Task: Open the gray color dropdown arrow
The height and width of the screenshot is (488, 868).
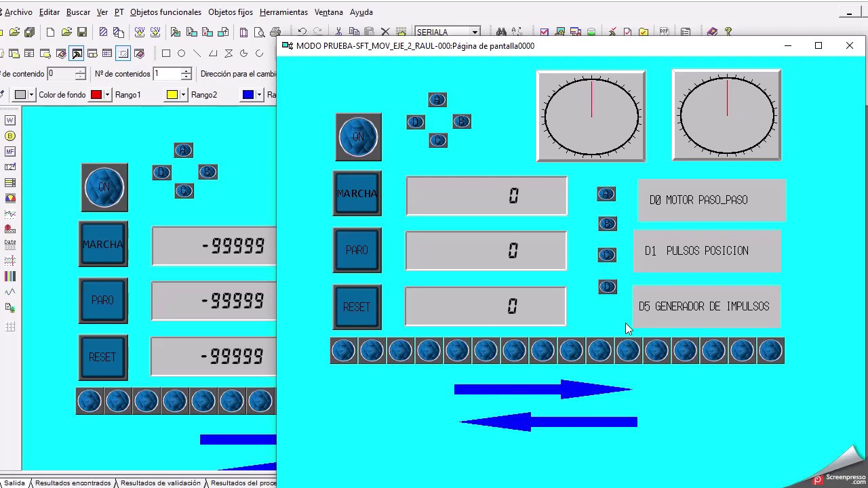Action: pos(31,95)
